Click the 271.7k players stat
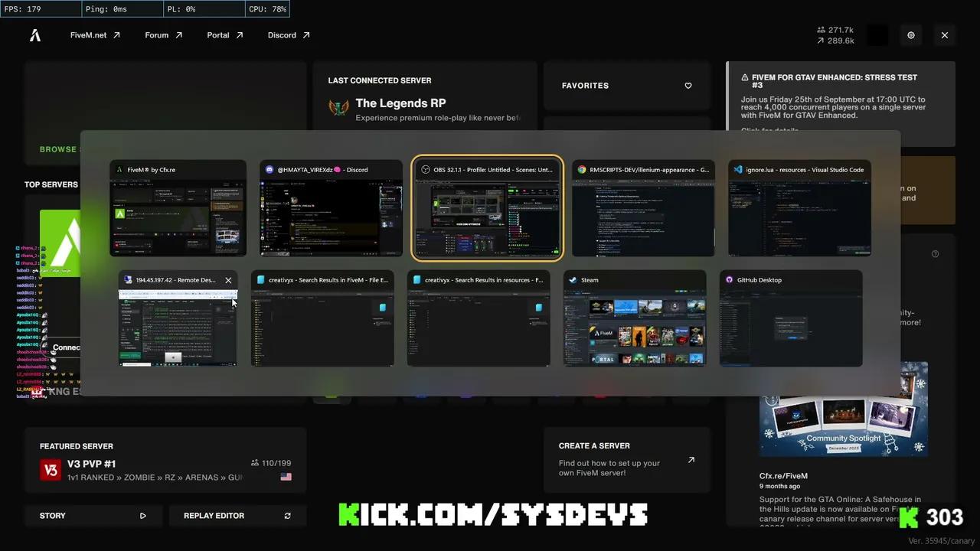This screenshot has height=551, width=980. coord(835,30)
